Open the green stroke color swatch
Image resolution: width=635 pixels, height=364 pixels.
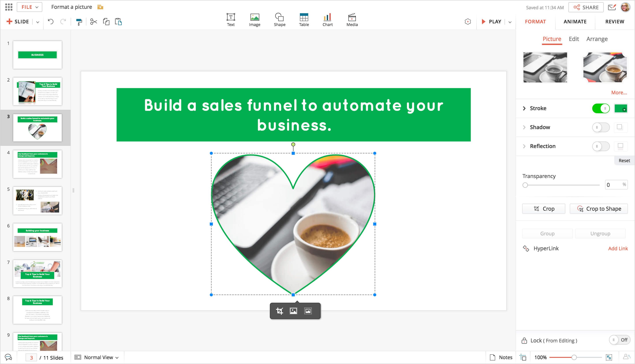620,108
